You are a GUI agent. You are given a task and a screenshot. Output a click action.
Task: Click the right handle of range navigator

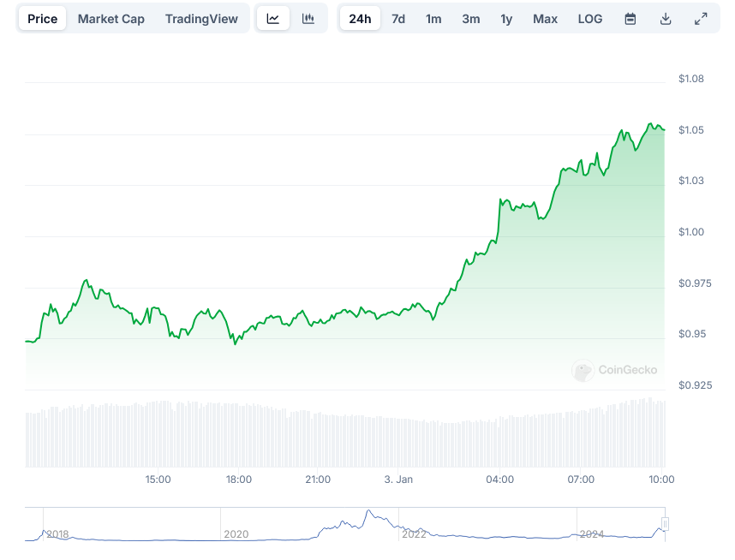click(x=665, y=524)
